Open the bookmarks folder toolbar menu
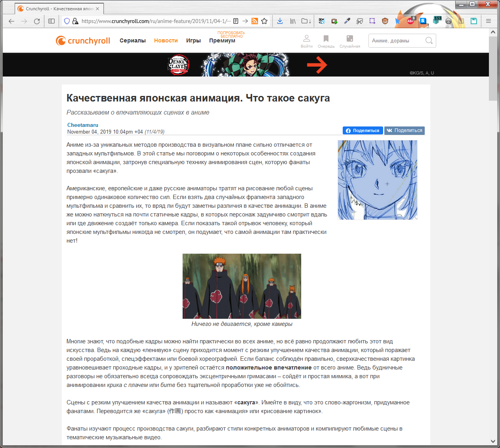The width and height of the screenshot is (500, 448). pyautogui.click(x=306, y=21)
